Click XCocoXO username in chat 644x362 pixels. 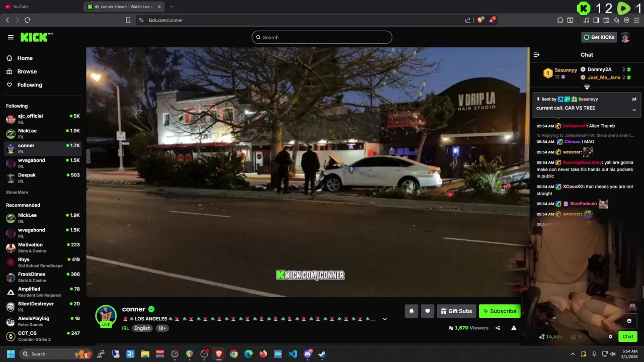[x=573, y=187]
